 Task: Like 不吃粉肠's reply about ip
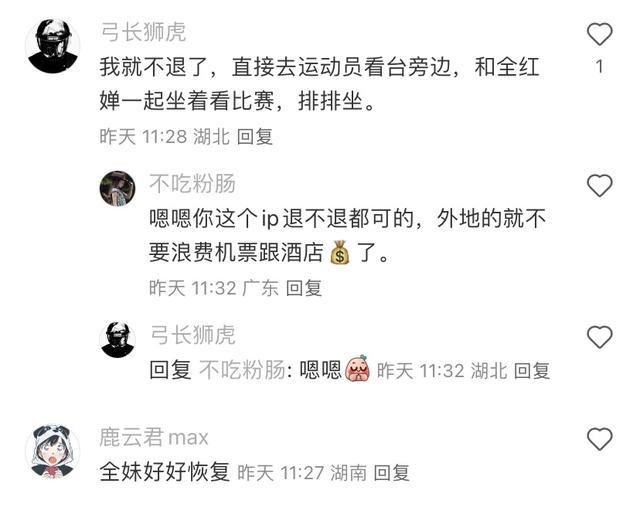tap(599, 186)
